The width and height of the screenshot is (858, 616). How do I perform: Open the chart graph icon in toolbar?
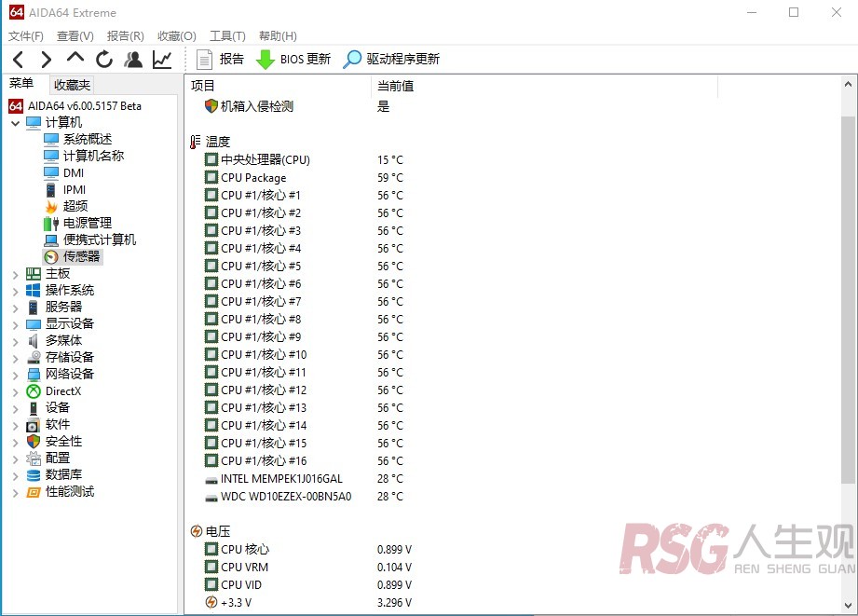(162, 59)
